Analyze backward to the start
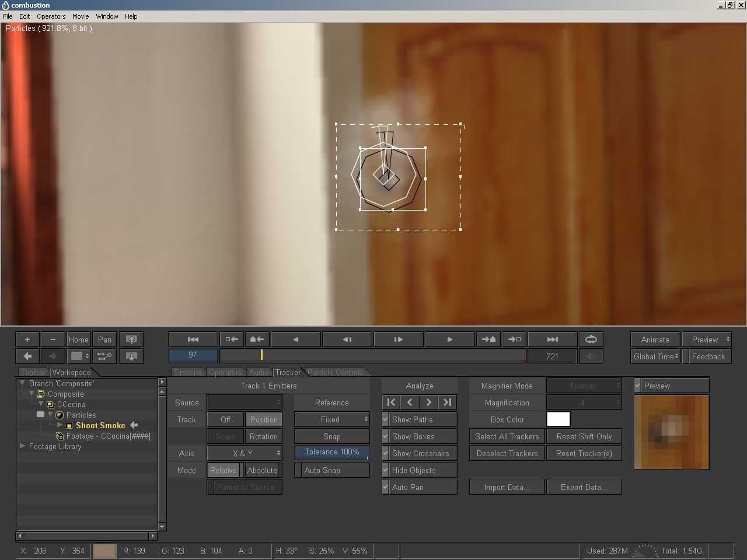 [392, 402]
